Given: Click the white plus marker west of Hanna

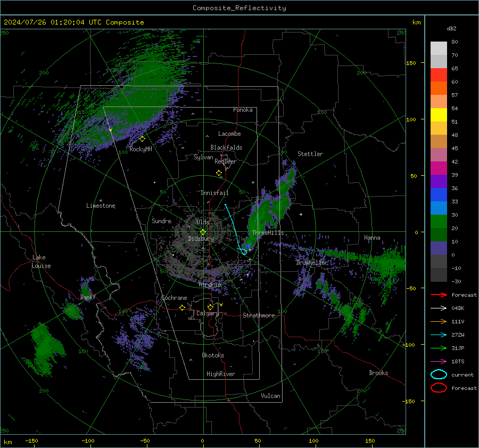Looking at the screenshot, I should [x=301, y=214].
